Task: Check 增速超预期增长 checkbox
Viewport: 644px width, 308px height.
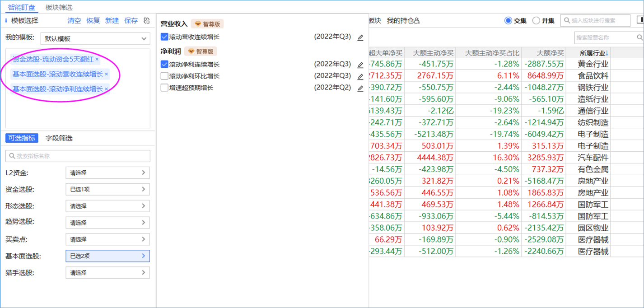Action: [164, 88]
